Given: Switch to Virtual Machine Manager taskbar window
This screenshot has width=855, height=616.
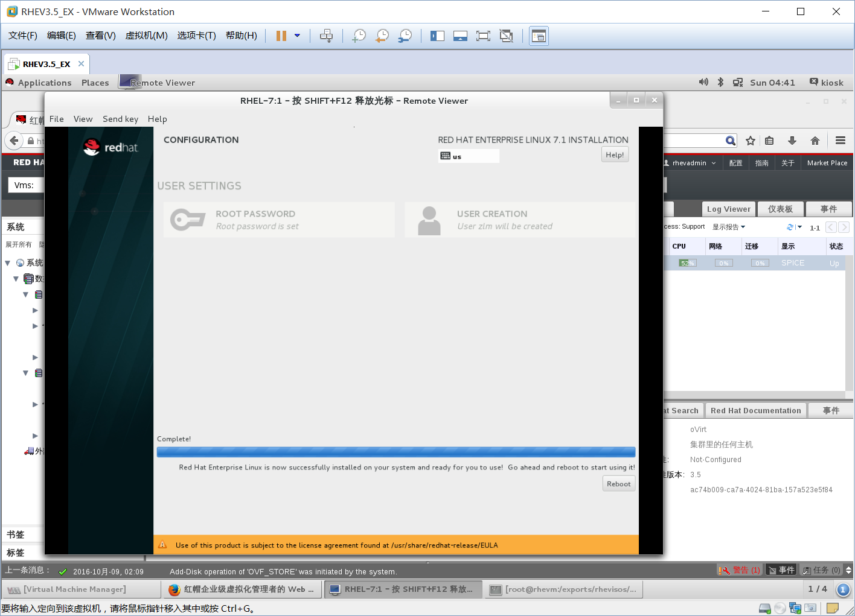Looking at the screenshot, I should click(82, 589).
